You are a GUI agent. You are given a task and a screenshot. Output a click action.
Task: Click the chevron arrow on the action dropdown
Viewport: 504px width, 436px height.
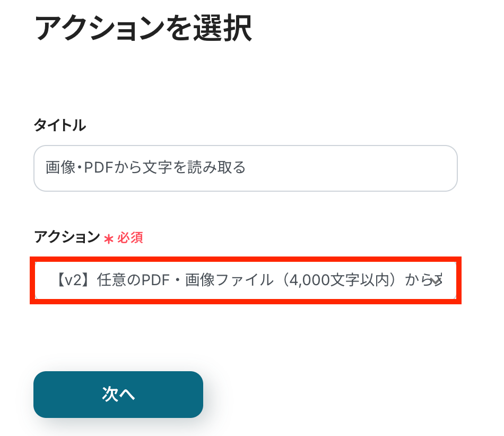click(436, 281)
